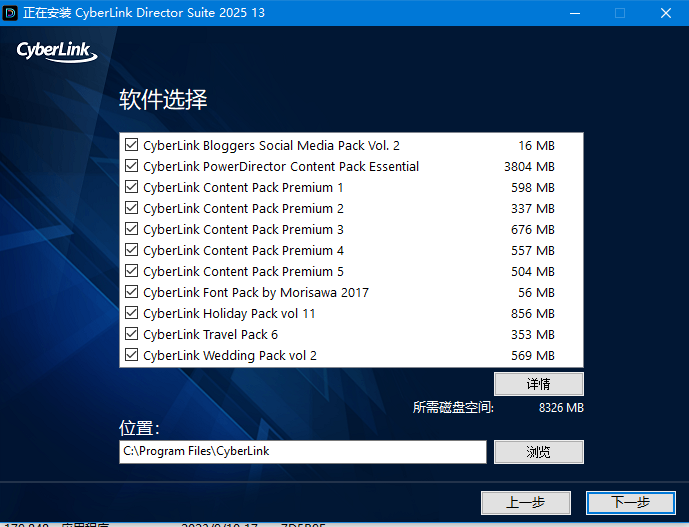Select 'CyberLink Bloggers Social Media Pack Vol. 2' text

[x=272, y=145]
